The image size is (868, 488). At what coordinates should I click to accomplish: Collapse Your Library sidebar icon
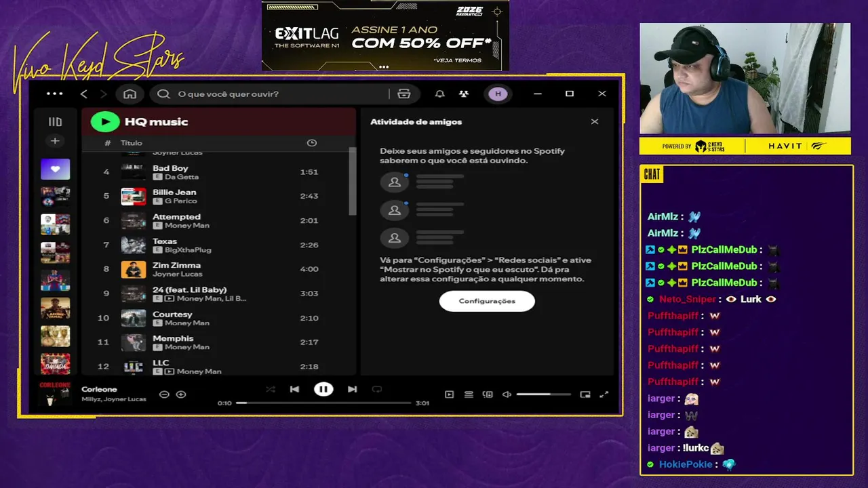click(x=55, y=122)
